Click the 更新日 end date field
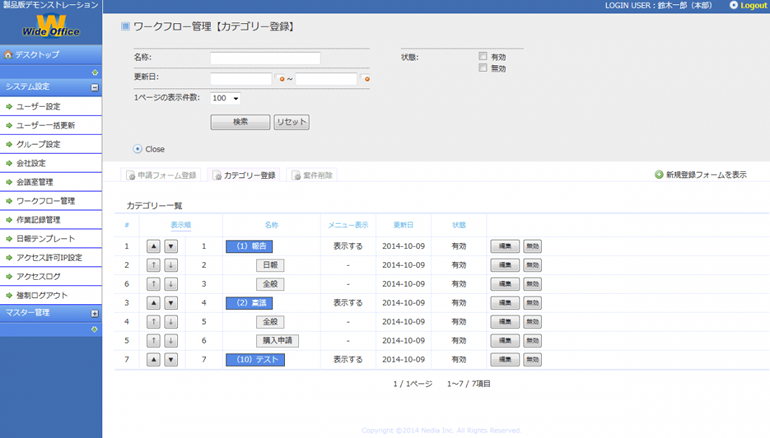This screenshot has height=438, width=770. (326, 79)
